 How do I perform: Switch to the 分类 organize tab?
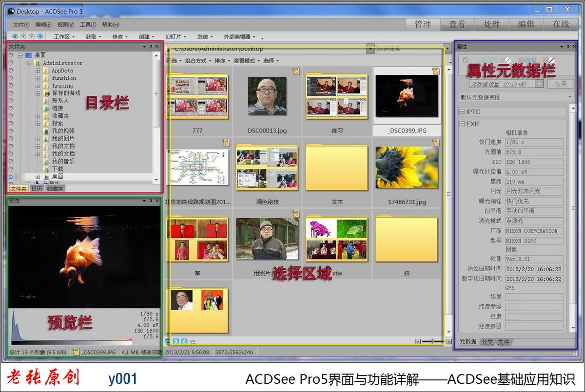pos(487,342)
